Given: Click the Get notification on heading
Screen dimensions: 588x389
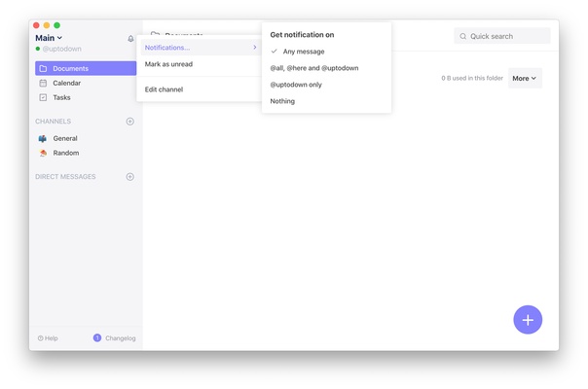Looking at the screenshot, I should click(302, 35).
